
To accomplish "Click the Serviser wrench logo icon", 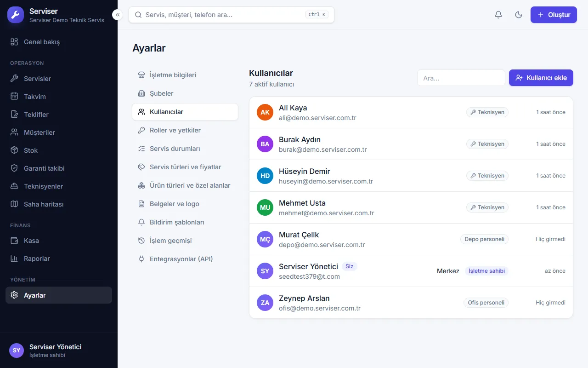I will click(x=16, y=15).
